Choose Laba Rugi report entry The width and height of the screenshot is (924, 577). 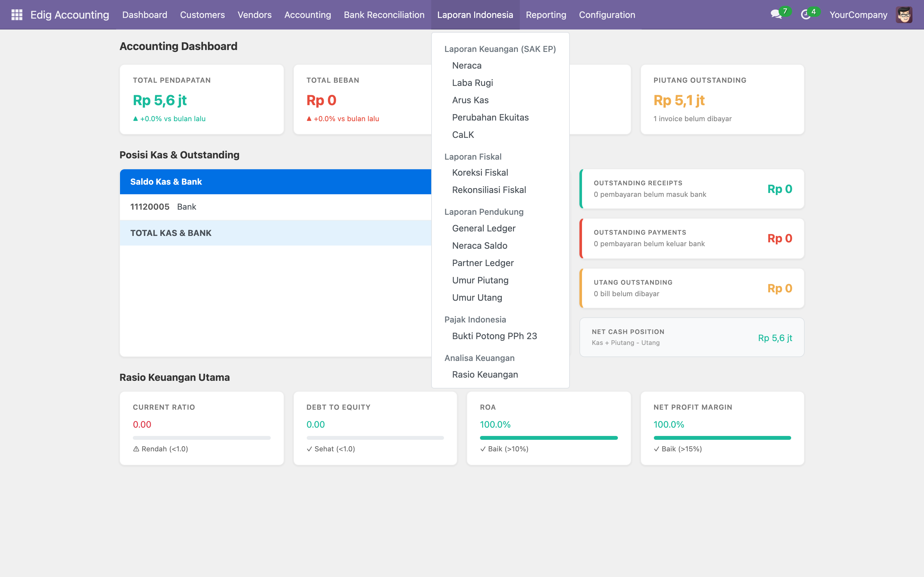(x=472, y=83)
